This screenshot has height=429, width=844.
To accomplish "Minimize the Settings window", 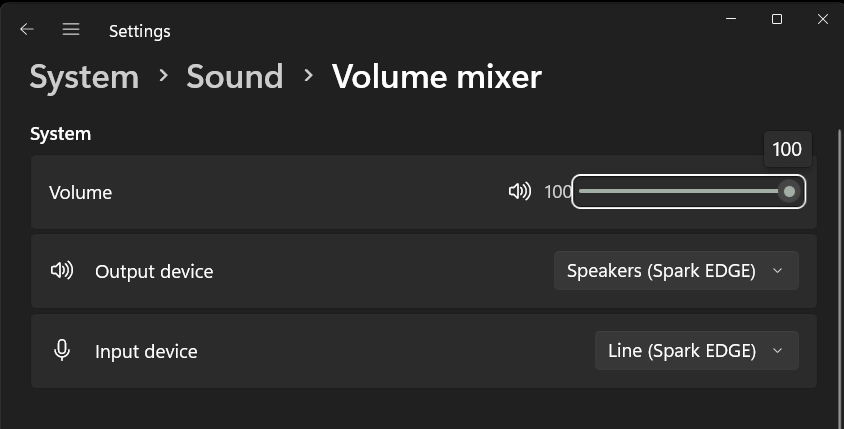I will tap(731, 19).
